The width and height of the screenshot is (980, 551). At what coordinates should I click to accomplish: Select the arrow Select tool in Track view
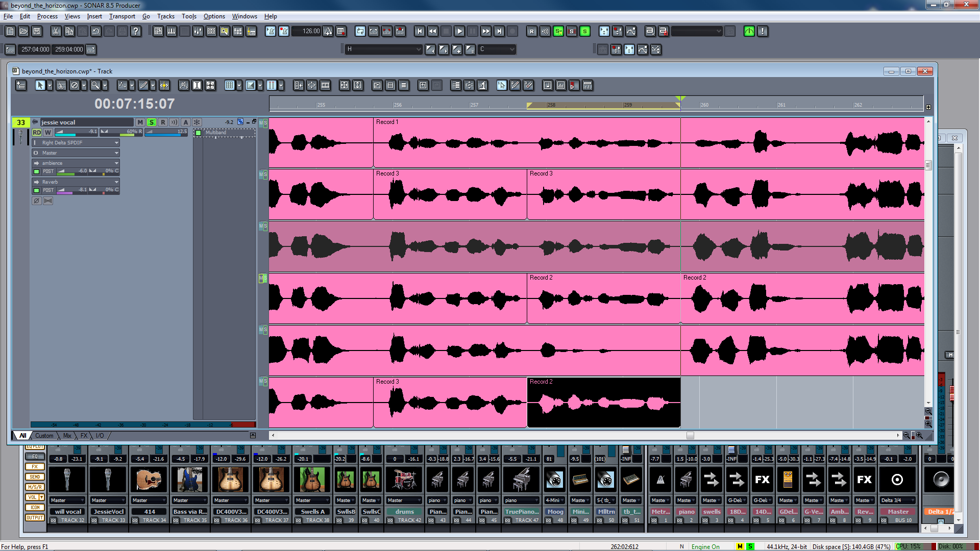40,86
